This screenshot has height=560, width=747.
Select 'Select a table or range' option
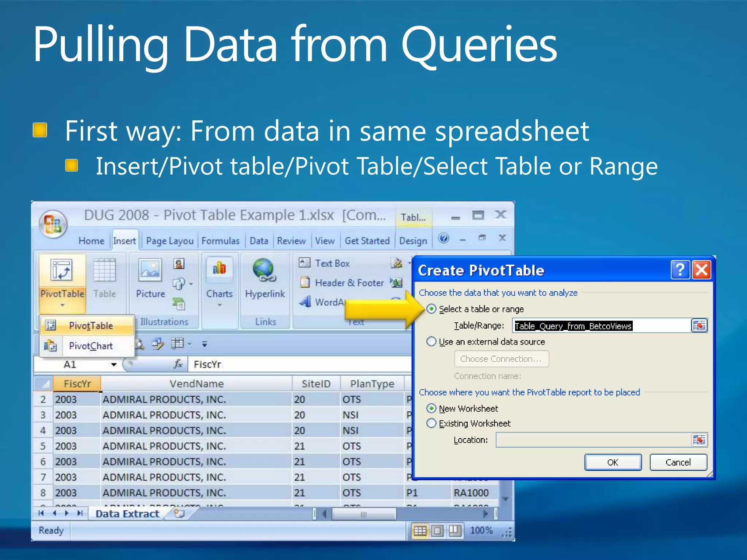click(431, 309)
